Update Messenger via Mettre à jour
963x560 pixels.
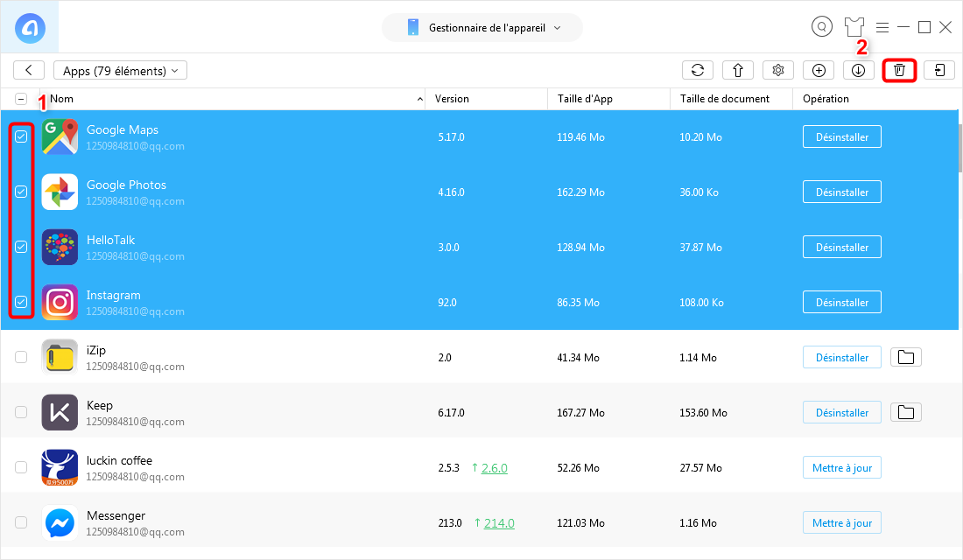[842, 522]
